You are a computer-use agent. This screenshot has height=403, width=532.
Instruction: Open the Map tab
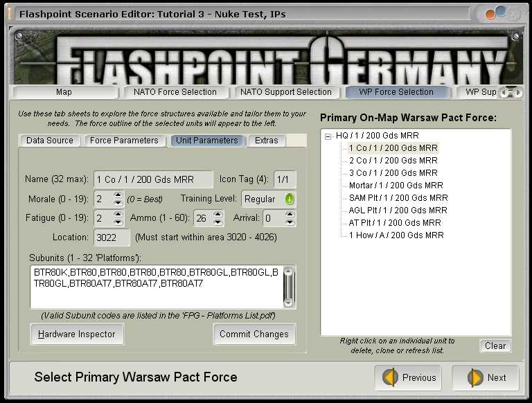[65, 92]
